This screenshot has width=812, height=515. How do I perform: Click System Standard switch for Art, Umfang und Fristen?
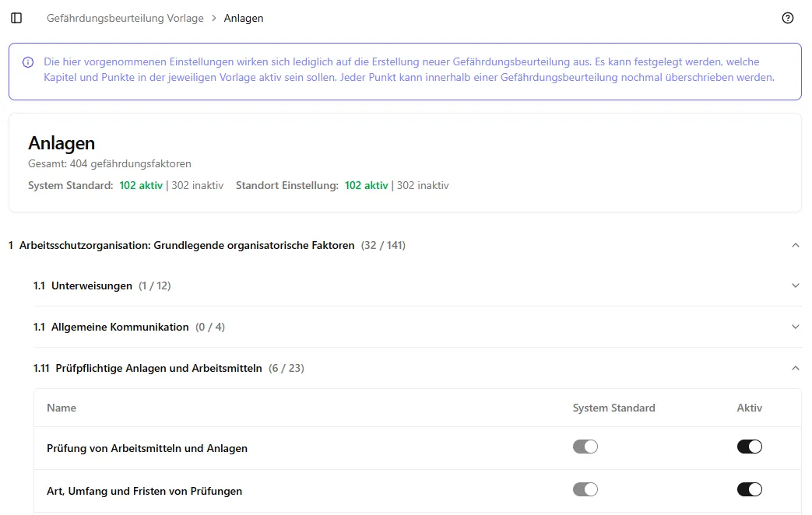585,489
